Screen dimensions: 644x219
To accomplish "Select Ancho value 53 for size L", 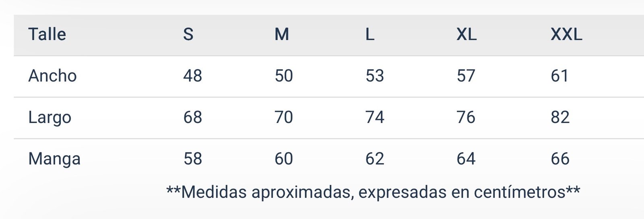I will point(375,76).
